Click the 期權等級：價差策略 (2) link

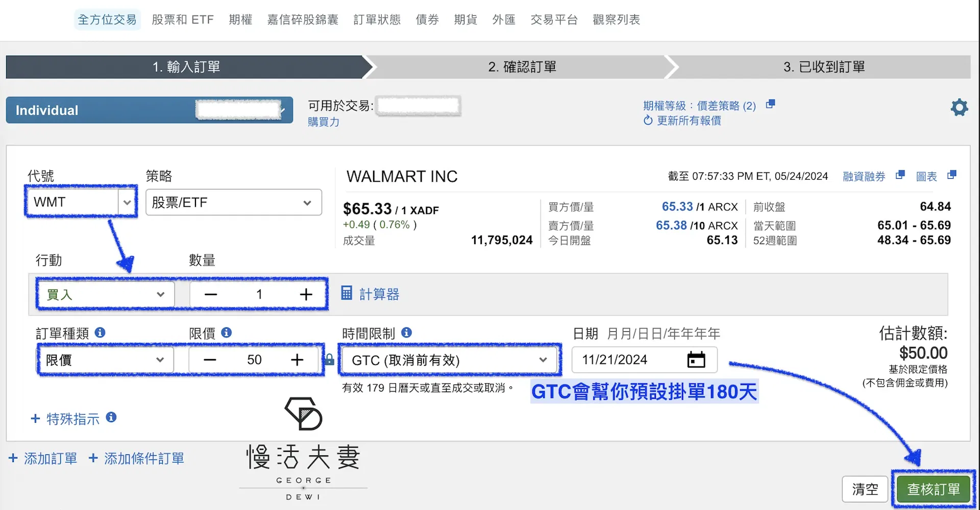point(699,106)
